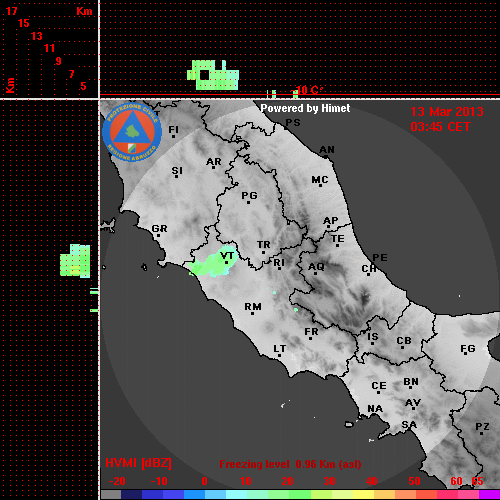Click the 'RM' Rome city label
The image size is (500, 500).
point(253,306)
